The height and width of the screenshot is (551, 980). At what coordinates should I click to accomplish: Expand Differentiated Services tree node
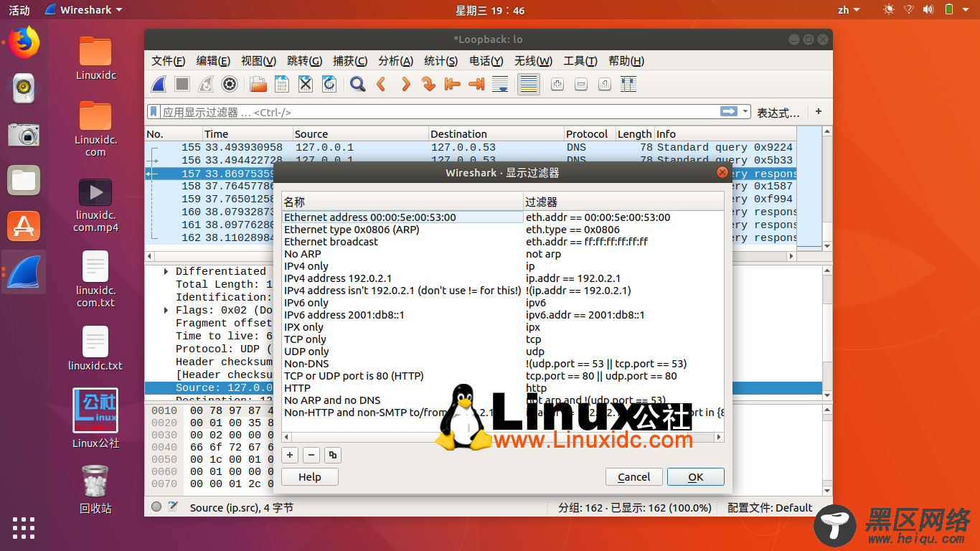pyautogui.click(x=166, y=271)
